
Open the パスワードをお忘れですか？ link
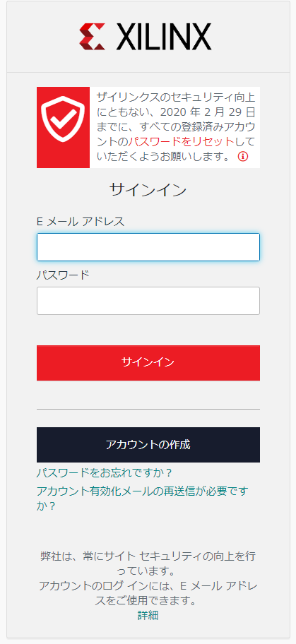point(105,472)
